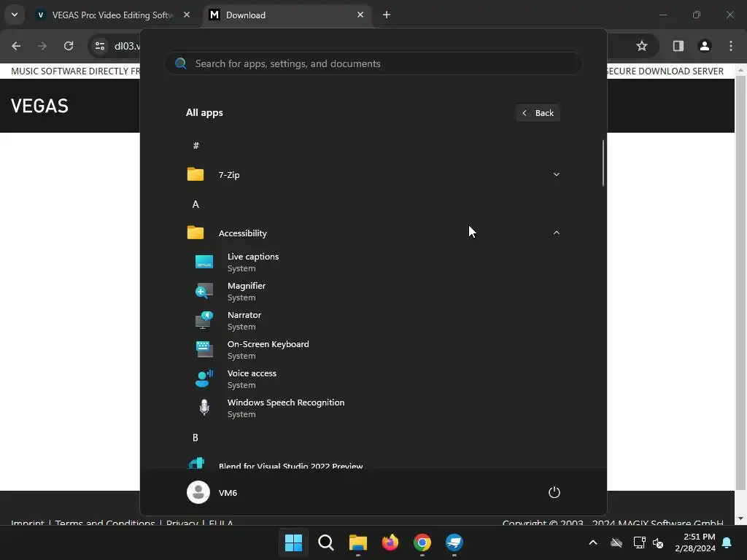
Task: Show hidden system tray icons
Action: pos(593,542)
